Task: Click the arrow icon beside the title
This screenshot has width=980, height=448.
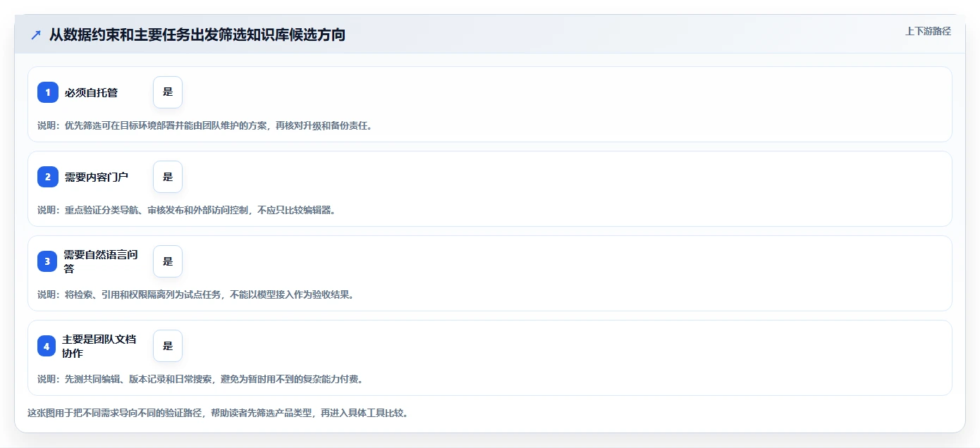Action: 36,35
